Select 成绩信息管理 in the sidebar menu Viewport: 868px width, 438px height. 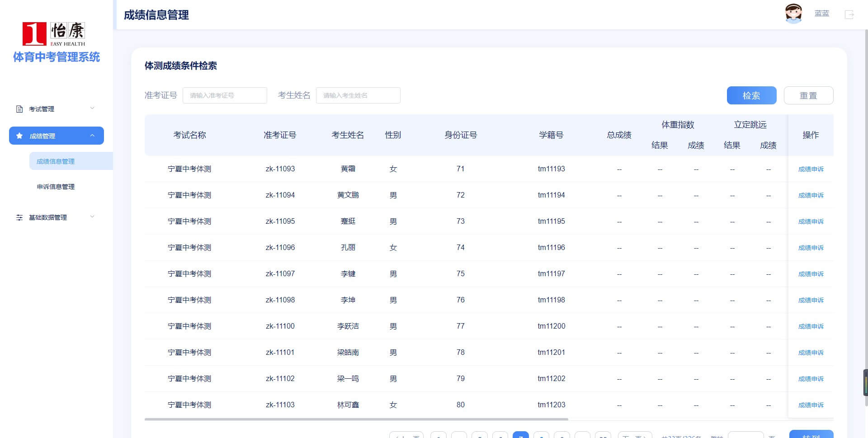point(55,161)
